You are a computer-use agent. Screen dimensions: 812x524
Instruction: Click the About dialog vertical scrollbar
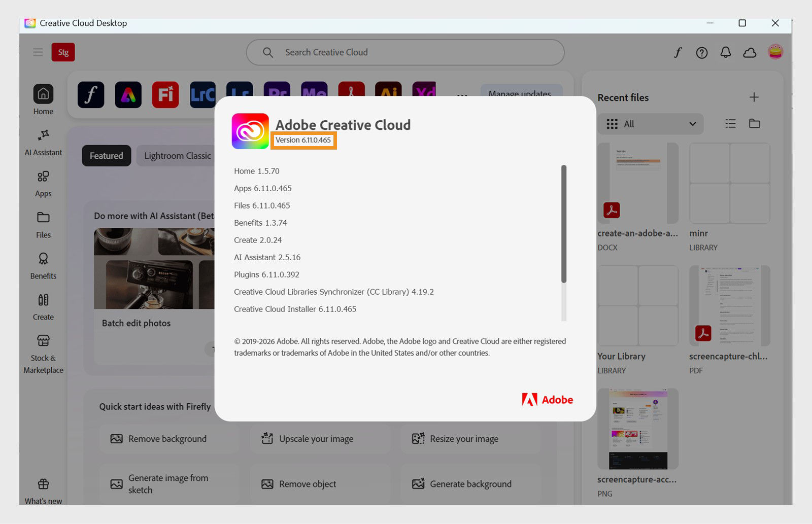[564, 224]
